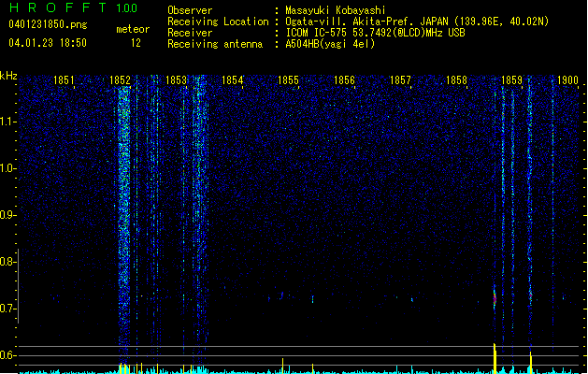Click the Receiver label in header
Screen dimensions: 588x374
[x=190, y=33]
